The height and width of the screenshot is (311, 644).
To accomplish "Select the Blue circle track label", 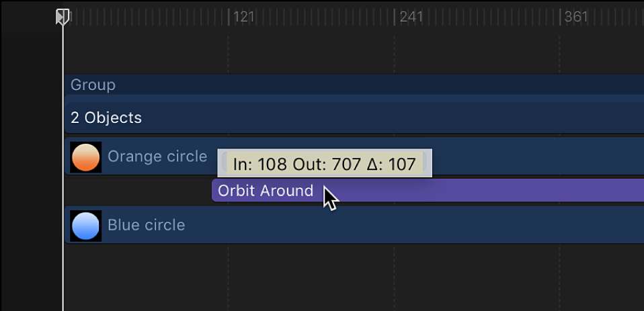I will coord(146,225).
